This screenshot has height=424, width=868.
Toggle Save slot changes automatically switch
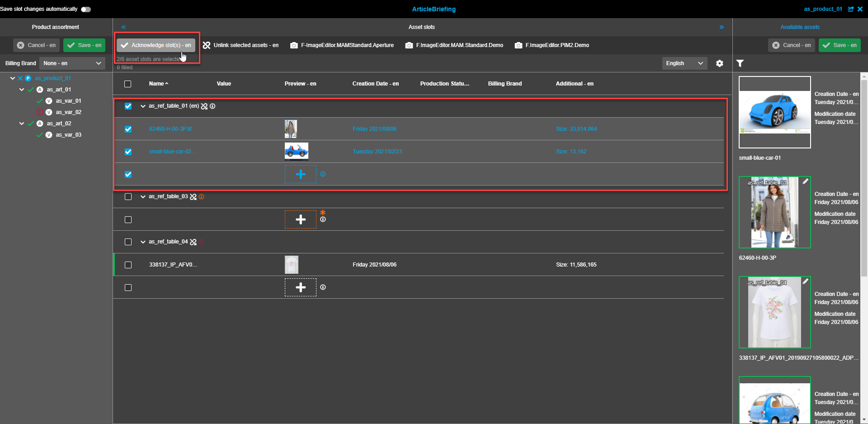[85, 9]
